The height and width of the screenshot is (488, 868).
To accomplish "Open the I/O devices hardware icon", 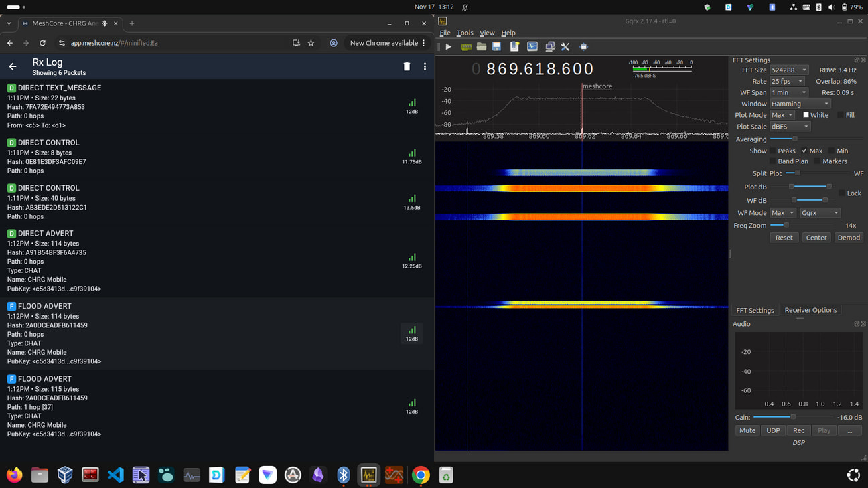I will point(465,47).
